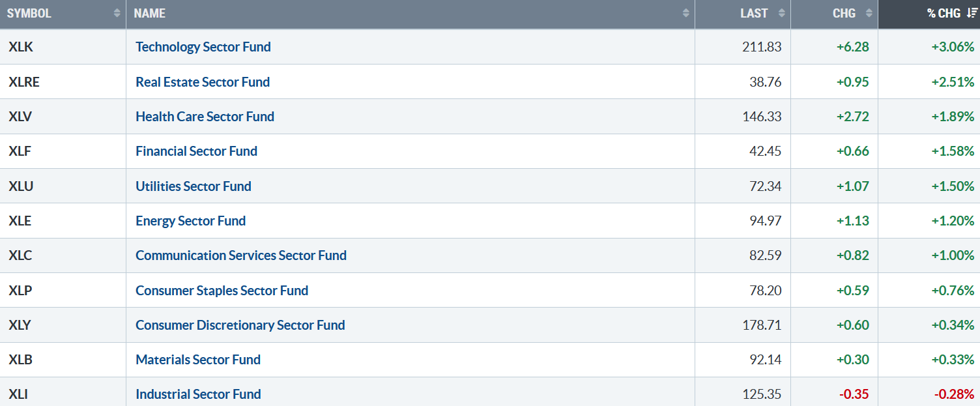The width and height of the screenshot is (980, 406).
Task: Click sort arrows beside LAST header
Action: pyautogui.click(x=781, y=13)
